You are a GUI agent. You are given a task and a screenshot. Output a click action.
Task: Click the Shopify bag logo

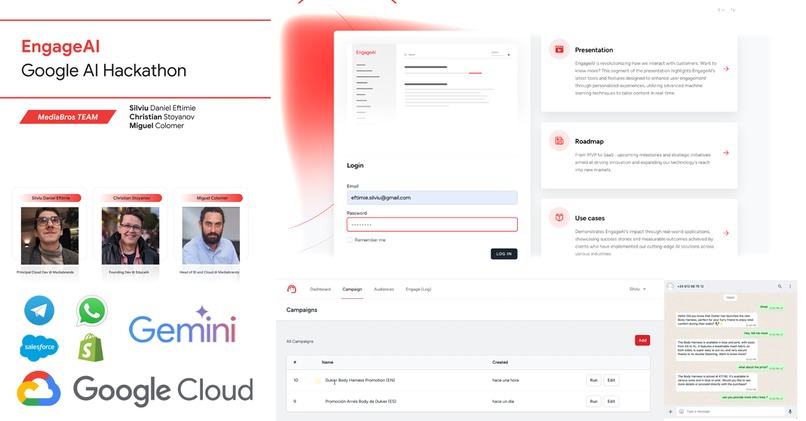pos(90,347)
